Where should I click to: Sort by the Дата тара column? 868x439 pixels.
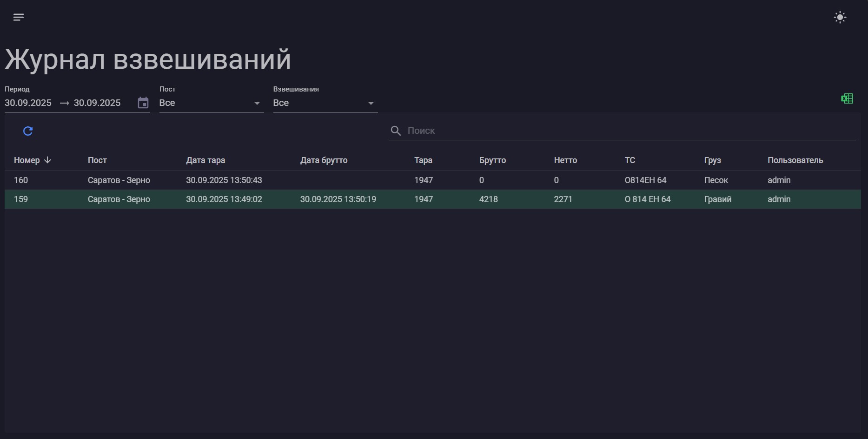click(205, 160)
